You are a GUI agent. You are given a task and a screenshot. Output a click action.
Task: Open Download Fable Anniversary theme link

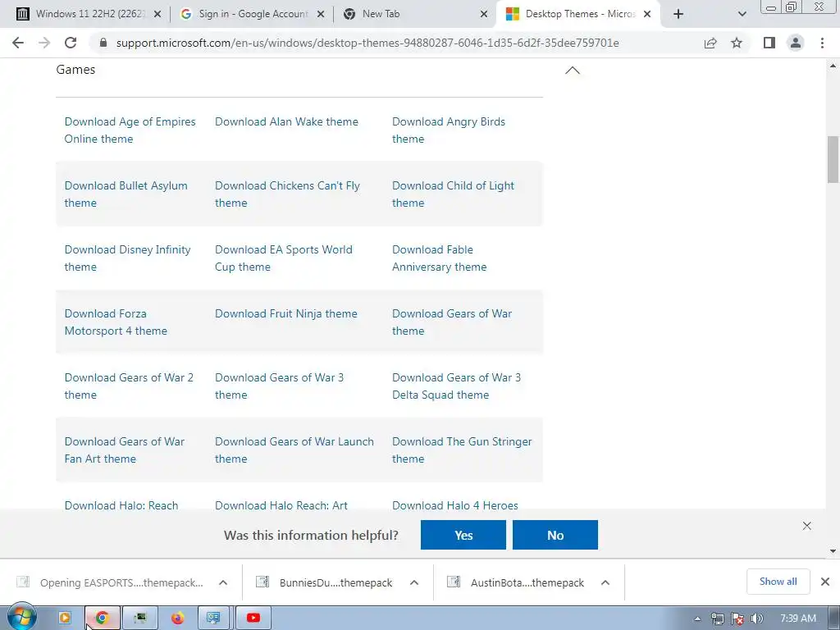(440, 258)
